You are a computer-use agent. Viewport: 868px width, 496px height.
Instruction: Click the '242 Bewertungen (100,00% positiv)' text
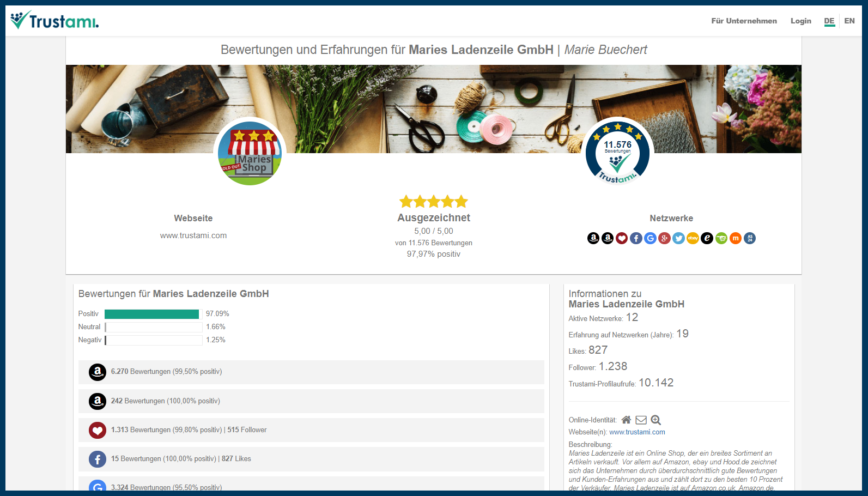click(x=166, y=401)
